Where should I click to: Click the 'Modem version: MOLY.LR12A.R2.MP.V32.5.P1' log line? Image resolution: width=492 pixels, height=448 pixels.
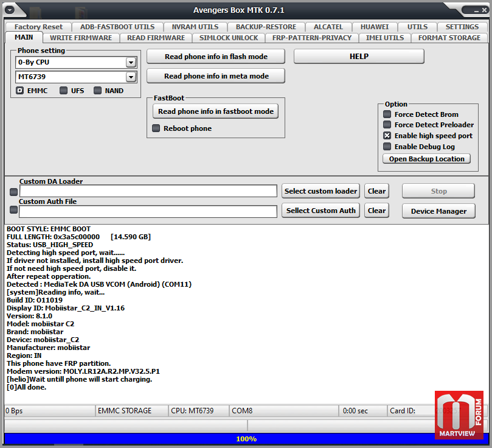83,371
